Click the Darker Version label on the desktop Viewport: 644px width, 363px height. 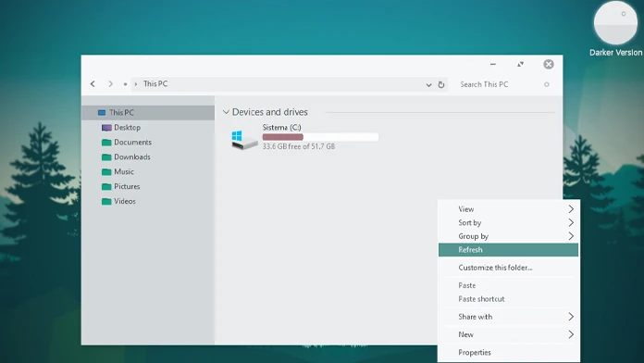[615, 53]
